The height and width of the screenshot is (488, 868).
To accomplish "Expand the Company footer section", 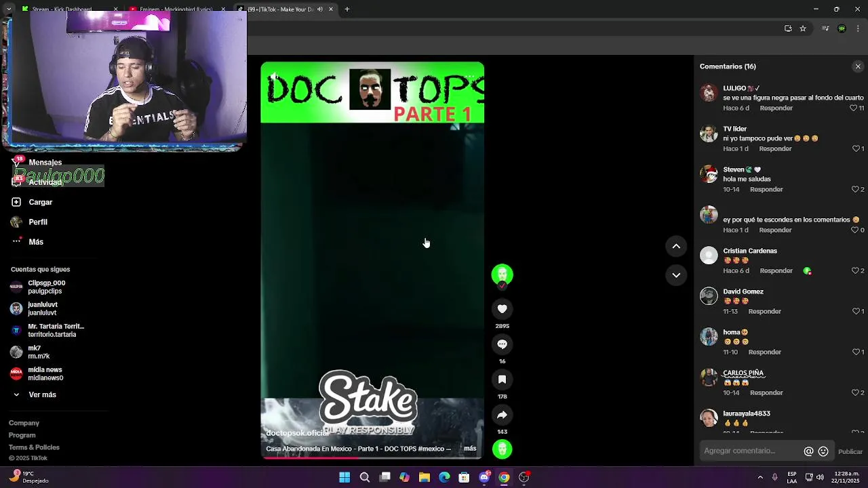I will pyautogui.click(x=24, y=423).
